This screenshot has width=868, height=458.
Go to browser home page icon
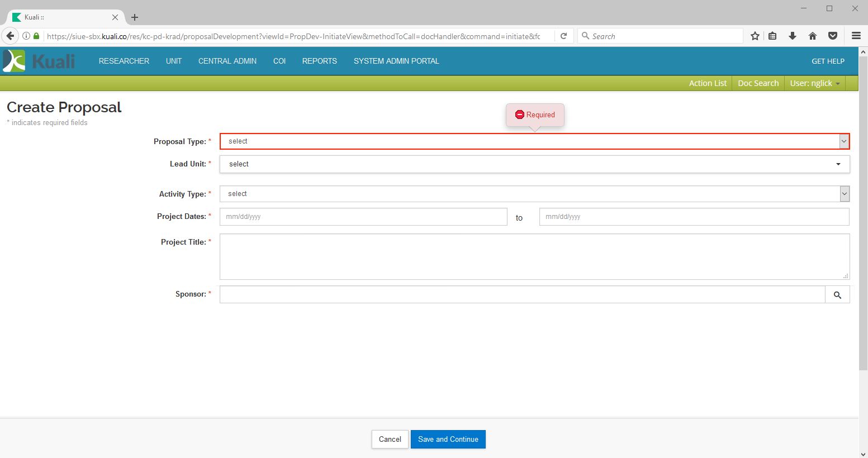(812, 36)
